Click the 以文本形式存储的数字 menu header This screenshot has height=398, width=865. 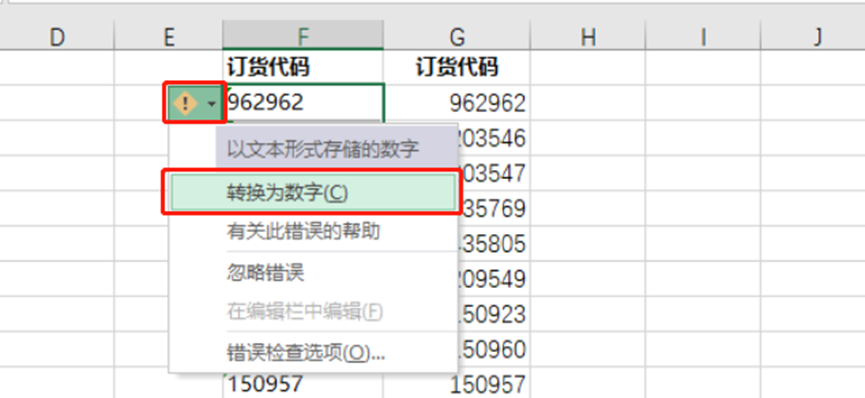[x=336, y=149]
